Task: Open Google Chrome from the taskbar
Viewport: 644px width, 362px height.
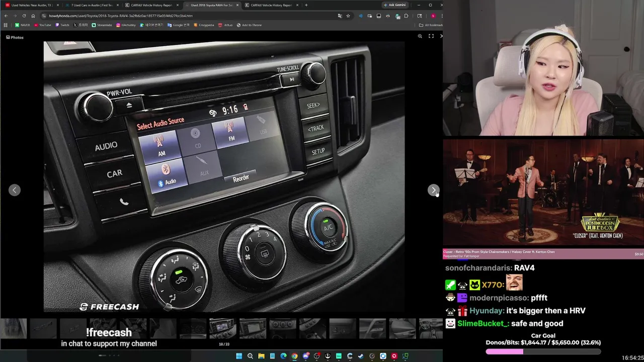Action: 294,356
